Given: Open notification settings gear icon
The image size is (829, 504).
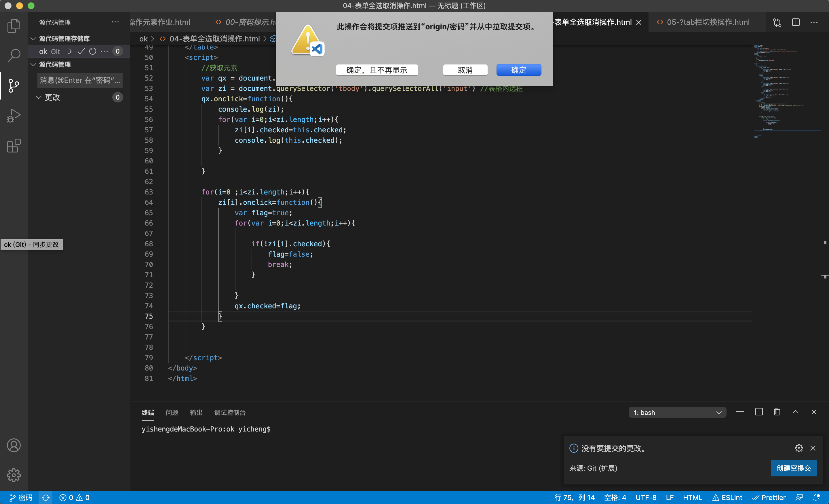Looking at the screenshot, I should (799, 448).
